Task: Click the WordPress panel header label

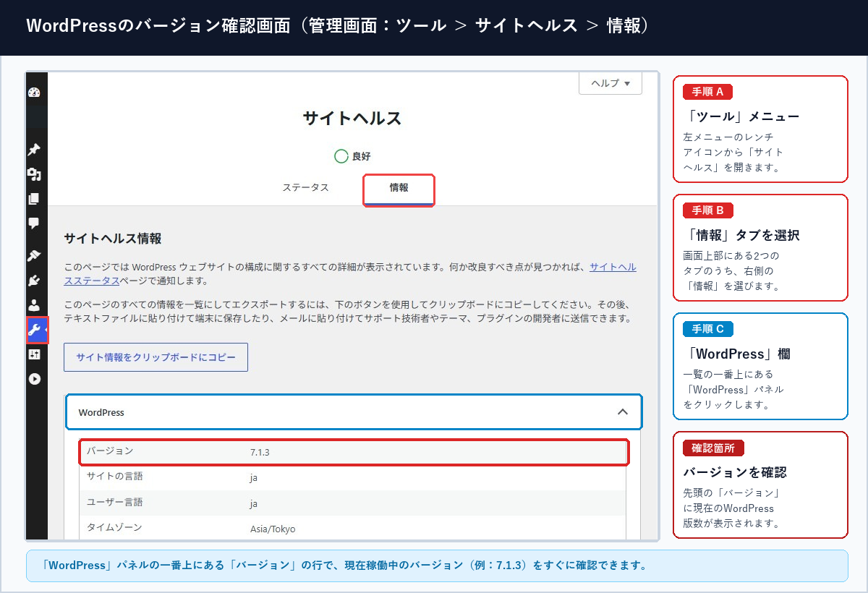Action: (x=101, y=412)
